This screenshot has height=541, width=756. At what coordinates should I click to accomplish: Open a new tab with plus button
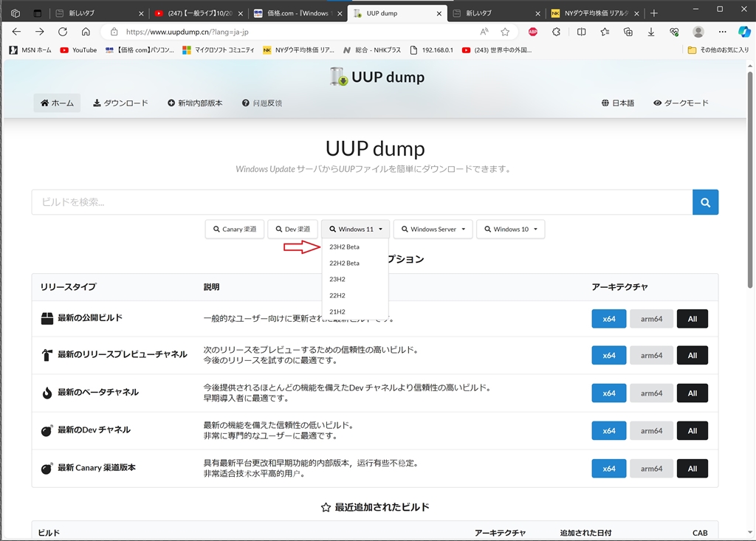pos(654,13)
